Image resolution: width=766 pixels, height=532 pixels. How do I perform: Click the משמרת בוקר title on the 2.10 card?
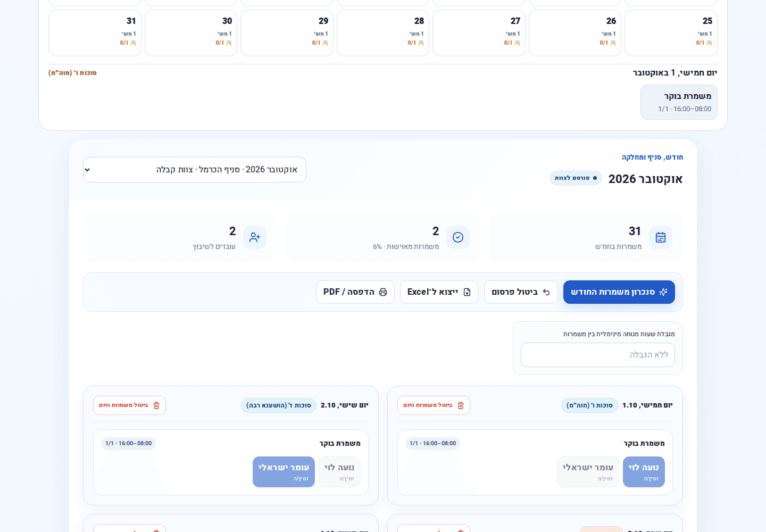pyautogui.click(x=340, y=444)
